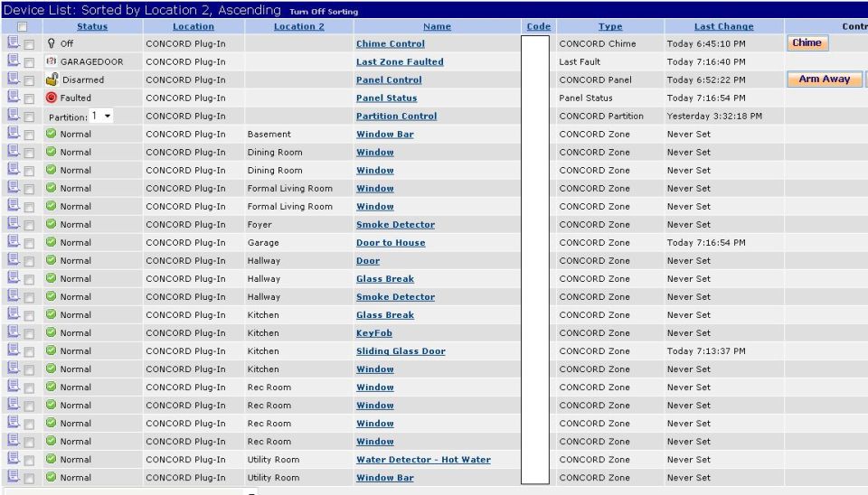This screenshot has width=868, height=495.
Task: Open the log icon for the Sliding Glass Door row
Action: (x=14, y=350)
